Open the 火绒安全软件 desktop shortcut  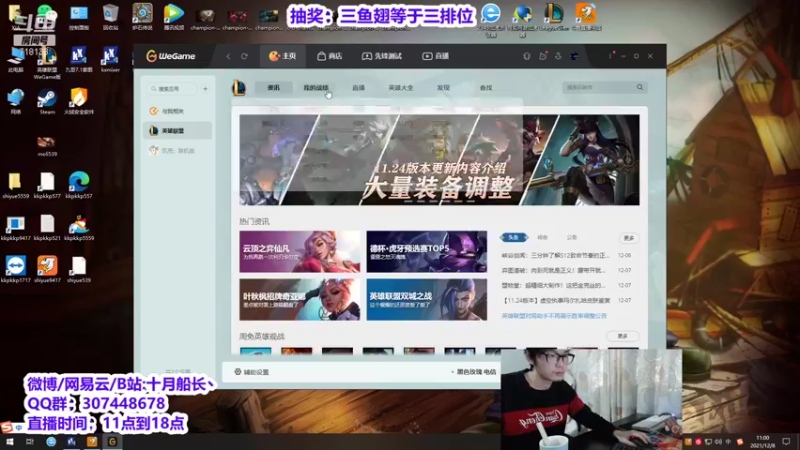tap(79, 102)
